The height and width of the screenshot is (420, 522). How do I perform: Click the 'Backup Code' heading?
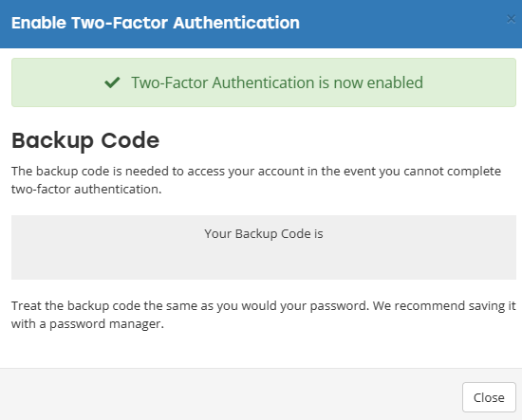[x=85, y=140]
